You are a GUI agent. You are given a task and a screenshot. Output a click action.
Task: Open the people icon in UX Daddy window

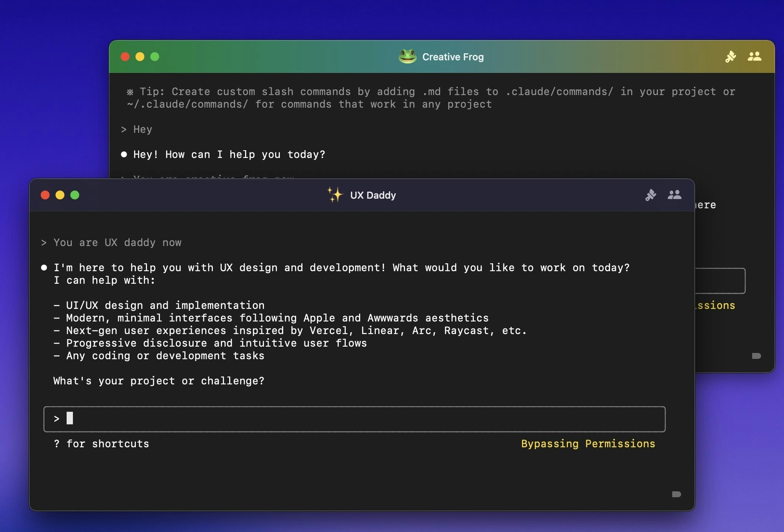click(674, 195)
